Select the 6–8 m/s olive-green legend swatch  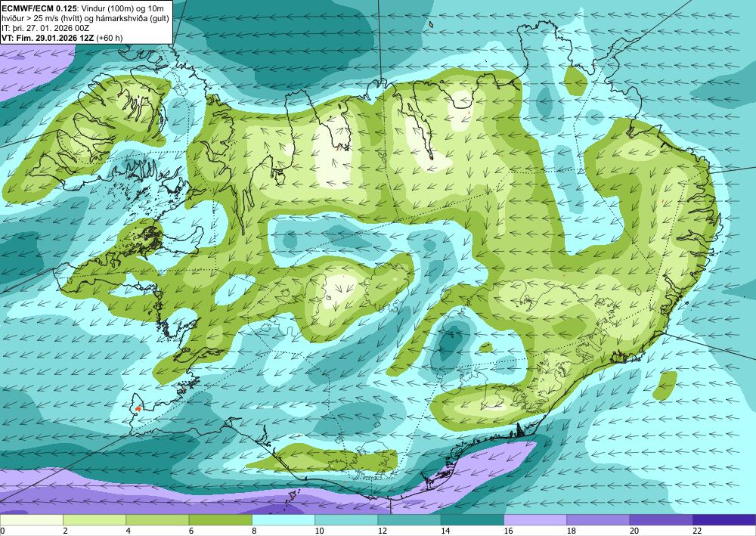[220, 520]
